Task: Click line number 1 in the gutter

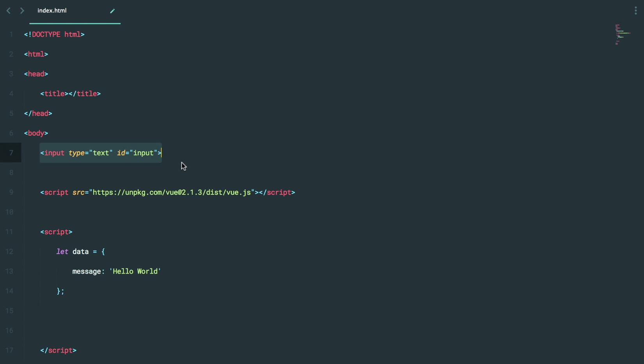Action: (11, 34)
